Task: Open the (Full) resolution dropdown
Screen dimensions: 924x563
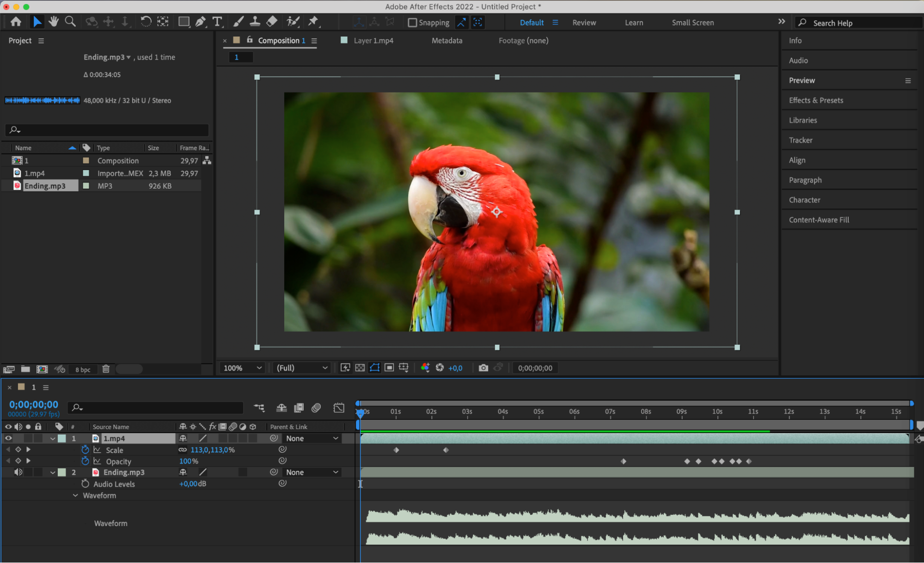Action: pos(302,368)
